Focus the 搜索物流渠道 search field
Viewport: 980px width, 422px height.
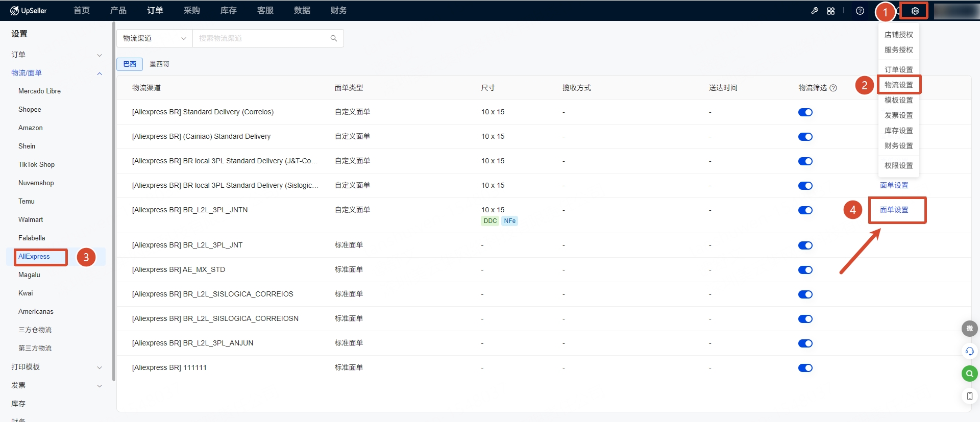260,38
